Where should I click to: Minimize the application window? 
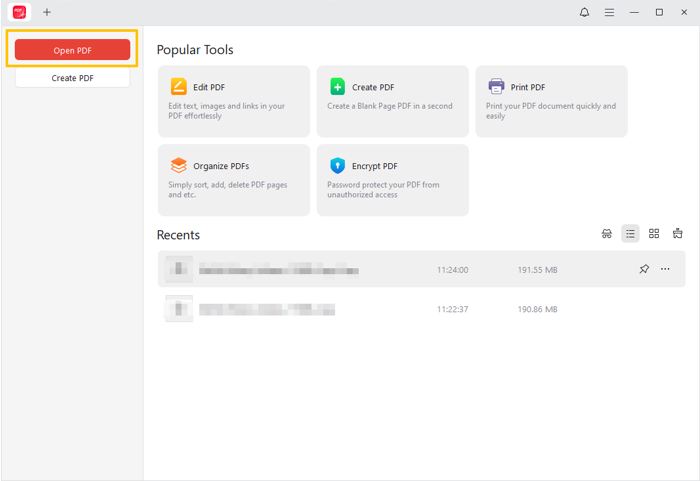634,13
